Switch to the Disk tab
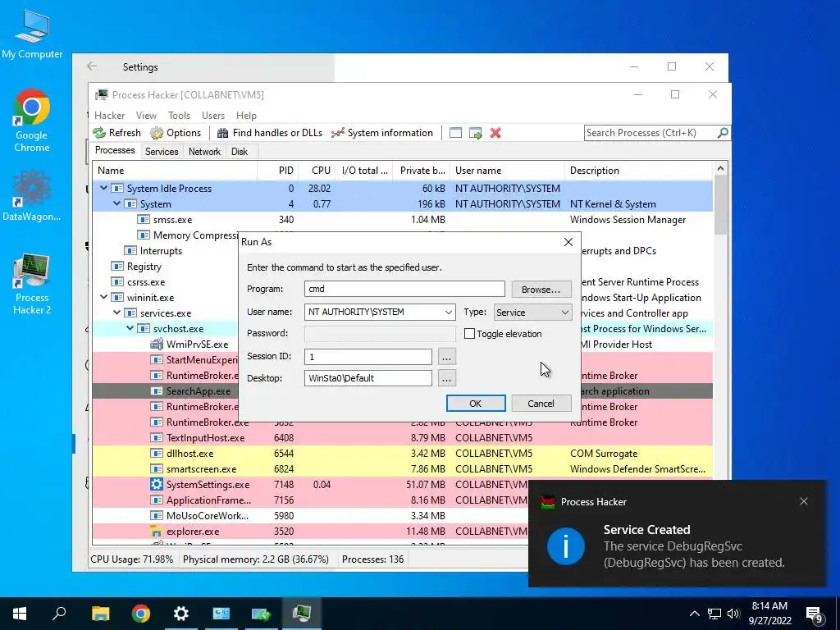The width and height of the screenshot is (840, 630). pyautogui.click(x=240, y=152)
